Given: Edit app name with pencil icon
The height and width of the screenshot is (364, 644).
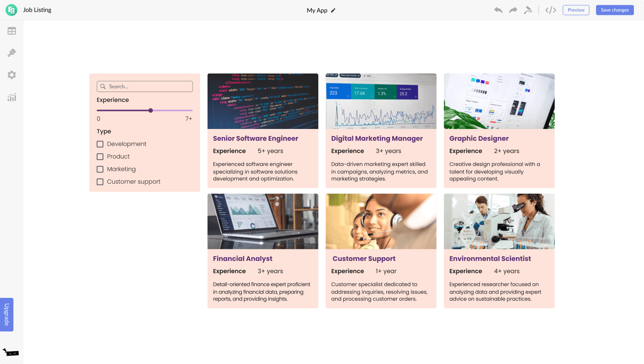Looking at the screenshot, I should [x=333, y=10].
